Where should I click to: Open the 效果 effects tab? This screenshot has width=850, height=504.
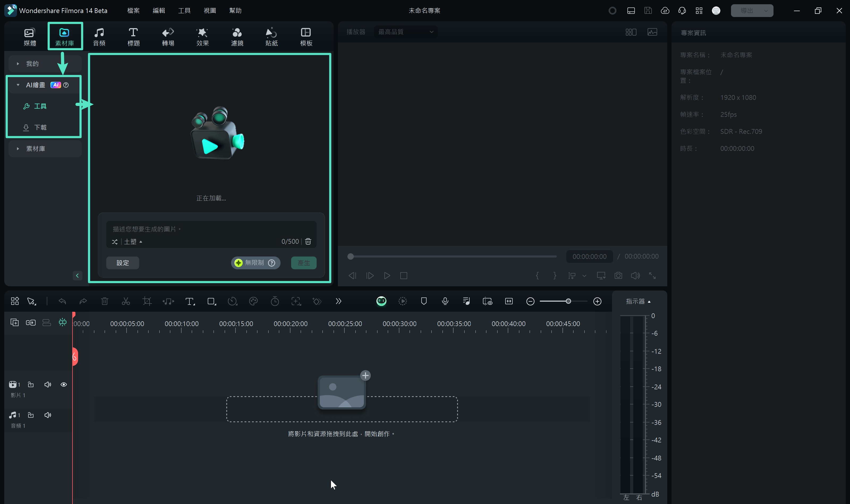coord(202,37)
